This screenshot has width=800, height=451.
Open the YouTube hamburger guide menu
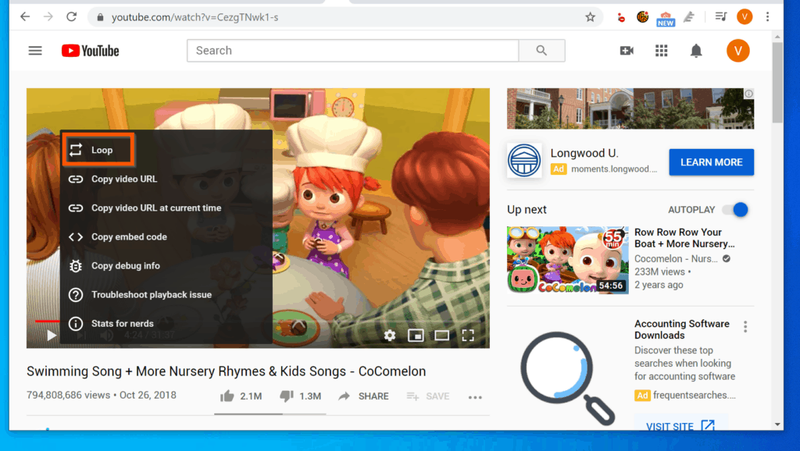35,51
